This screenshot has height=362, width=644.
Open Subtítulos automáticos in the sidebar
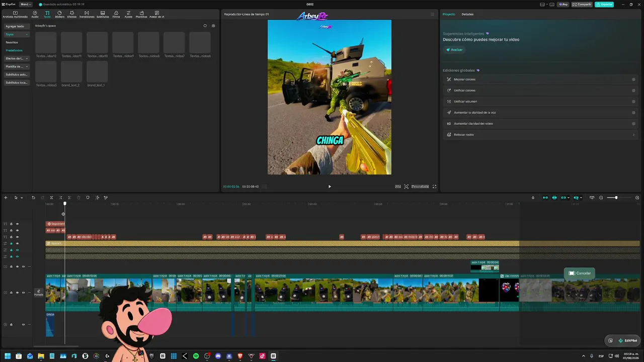click(x=17, y=74)
